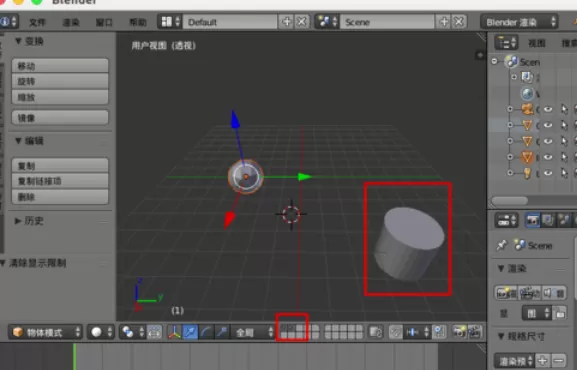This screenshot has height=370, width=577.
Task: Open the 窗口 menu
Action: tap(104, 22)
